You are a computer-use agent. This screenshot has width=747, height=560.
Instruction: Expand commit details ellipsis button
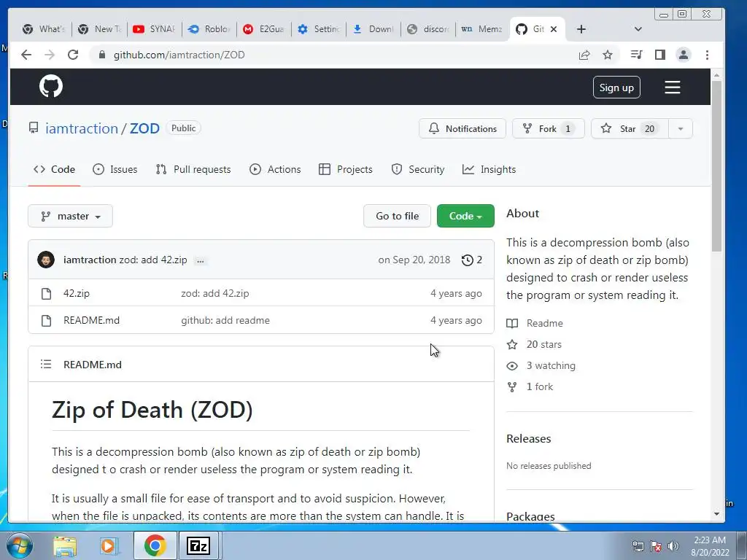tap(201, 260)
